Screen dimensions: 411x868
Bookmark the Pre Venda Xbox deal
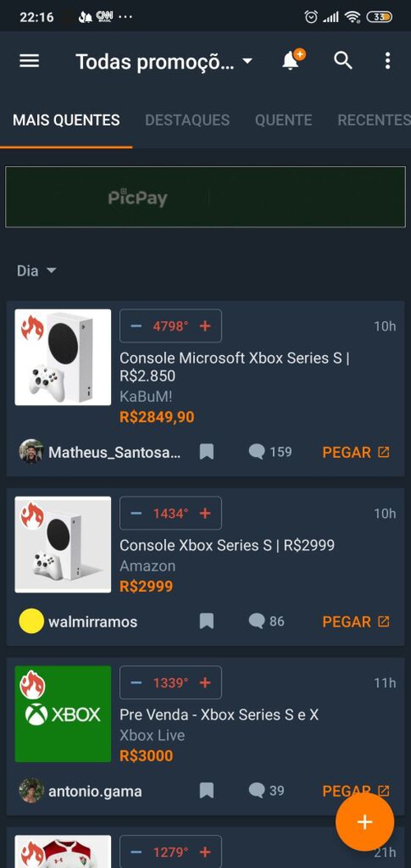(206, 791)
